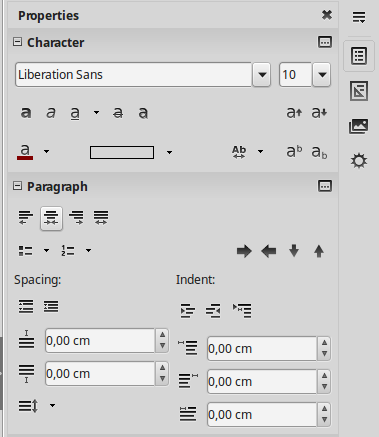The image size is (379, 437).
Task: Enable Strikethrough on selected text
Action: [118, 113]
